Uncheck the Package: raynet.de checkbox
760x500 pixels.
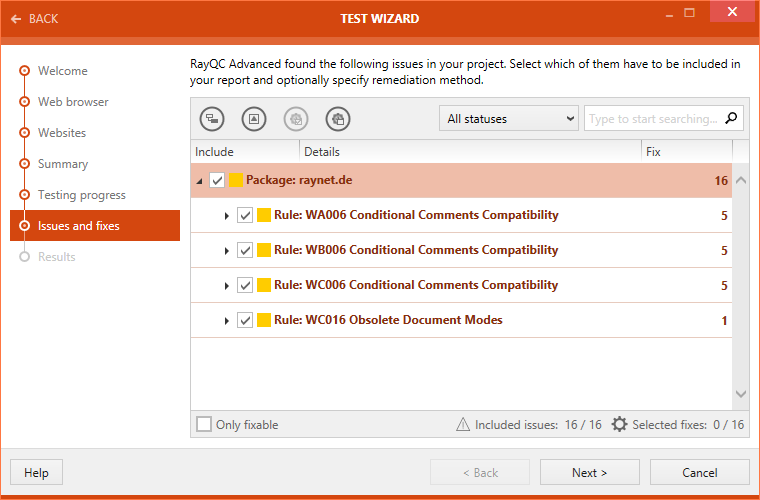pos(217,180)
